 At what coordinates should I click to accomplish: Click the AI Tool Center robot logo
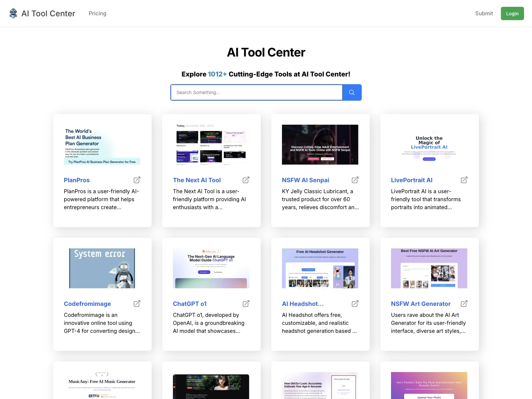pyautogui.click(x=13, y=13)
